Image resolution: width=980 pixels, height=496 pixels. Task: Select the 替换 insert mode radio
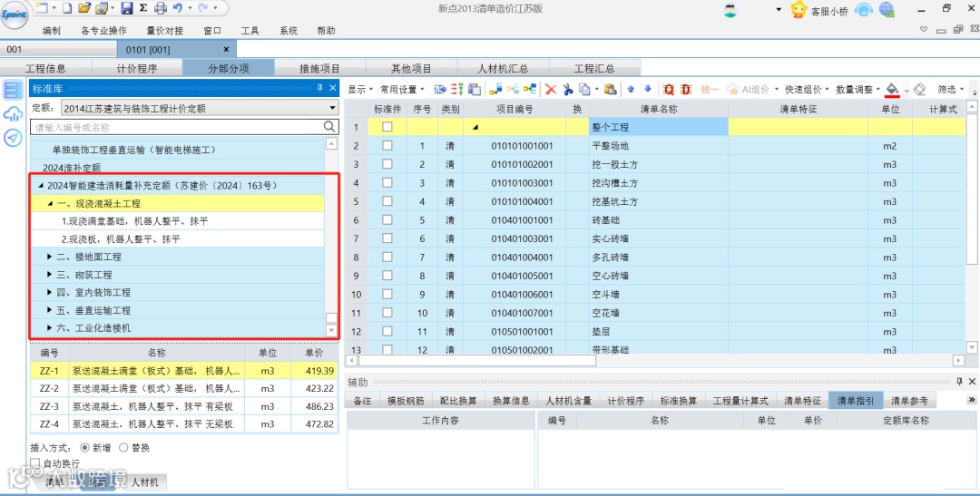[123, 447]
